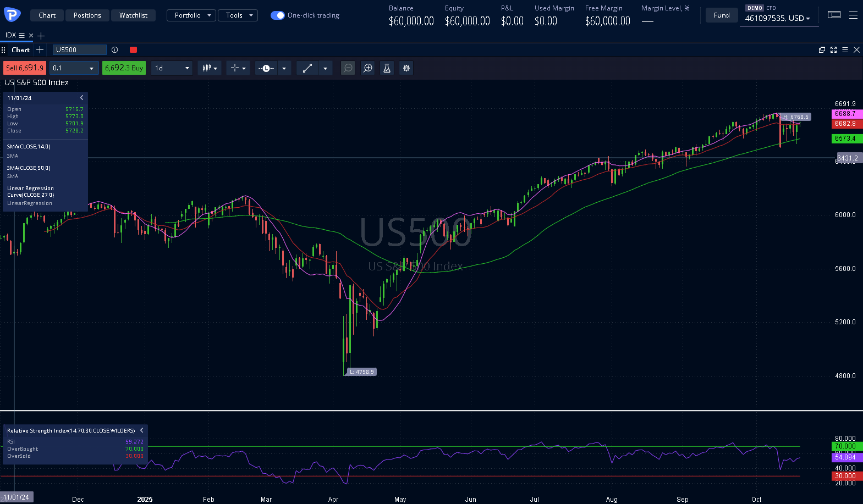Open the Watchlist tab
This screenshot has width=863, height=504.
[133, 15]
